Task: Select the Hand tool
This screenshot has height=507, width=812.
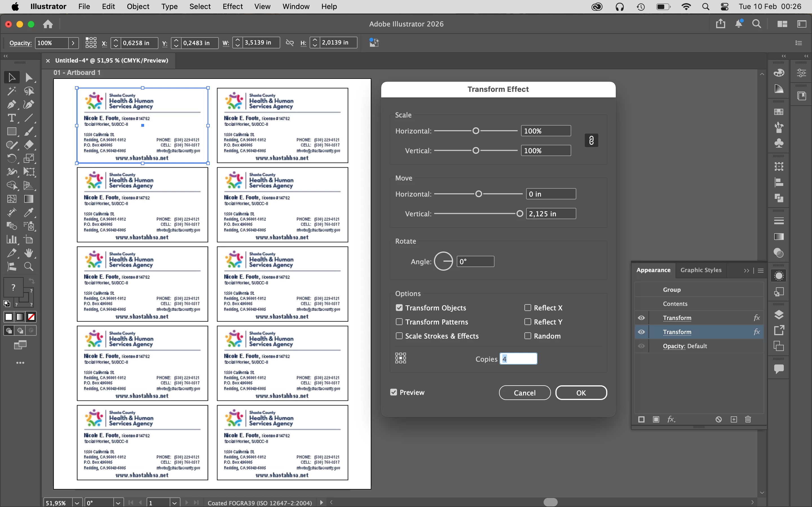Action: coord(29,253)
